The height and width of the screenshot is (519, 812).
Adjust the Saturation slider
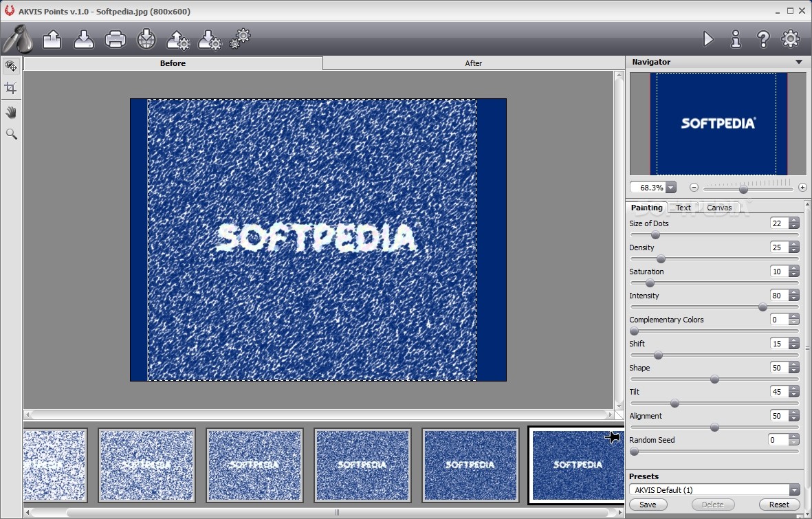(x=650, y=283)
